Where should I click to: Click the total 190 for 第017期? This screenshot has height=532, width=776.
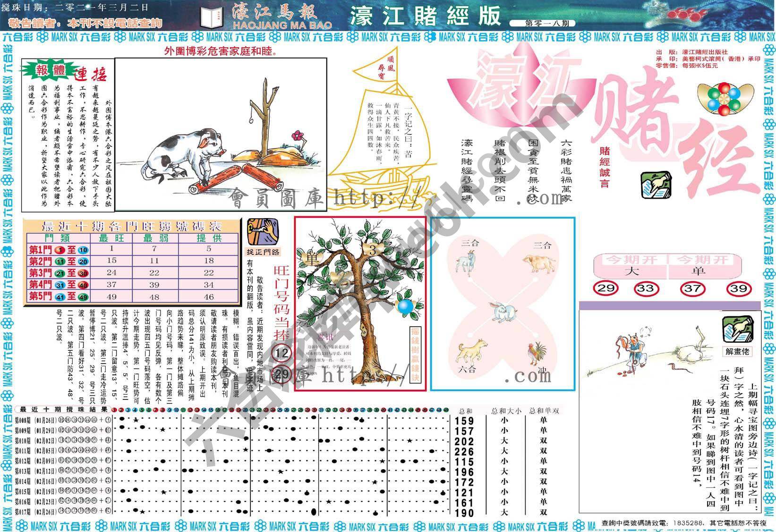[464, 513]
